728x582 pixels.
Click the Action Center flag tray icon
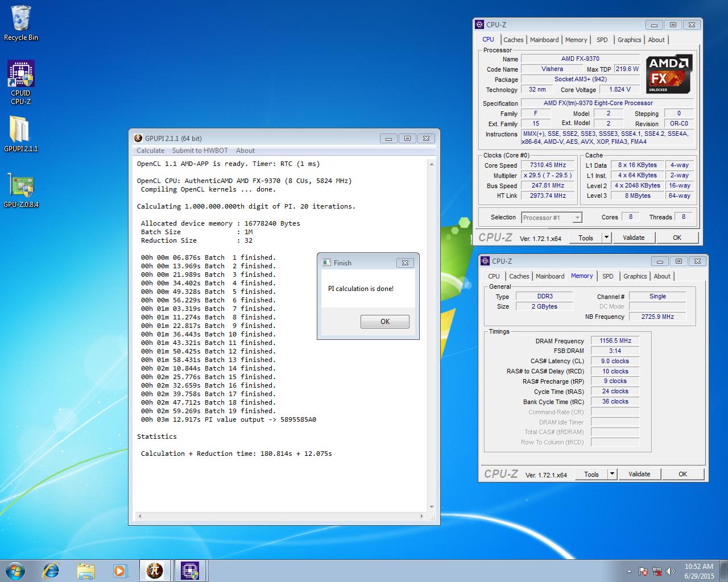pyautogui.click(x=643, y=571)
